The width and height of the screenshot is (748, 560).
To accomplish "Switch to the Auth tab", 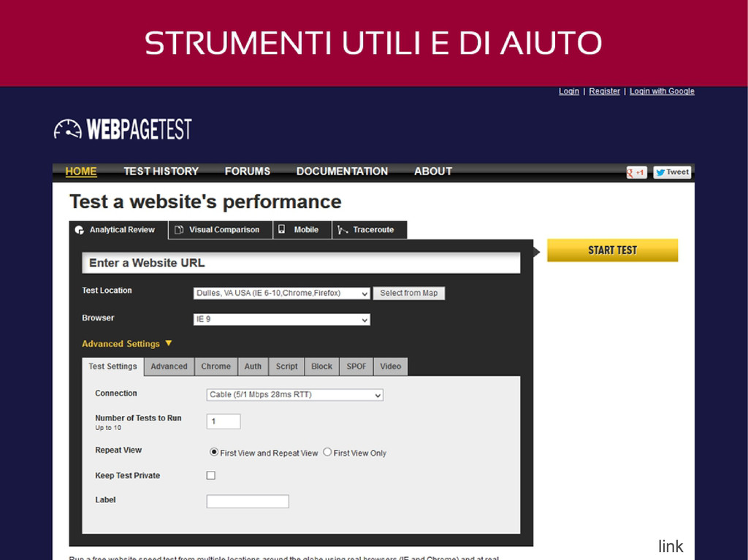I will click(x=253, y=367).
